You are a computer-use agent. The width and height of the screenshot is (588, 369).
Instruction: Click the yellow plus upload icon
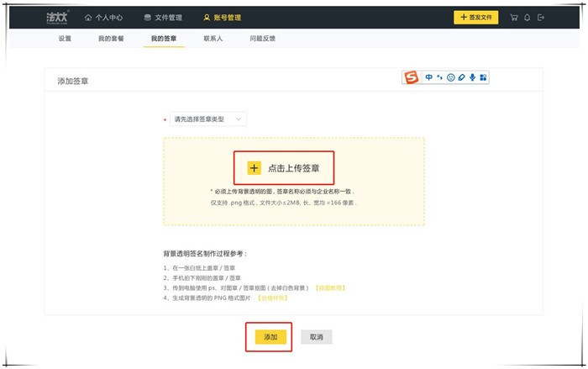click(255, 168)
